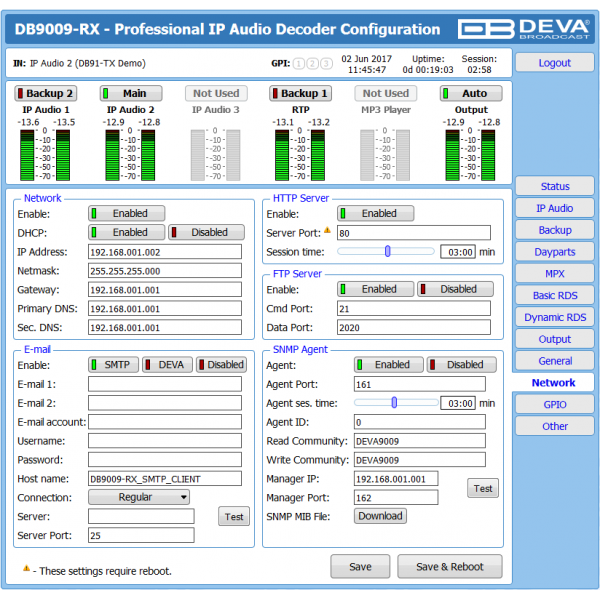Viewport: 600px width, 600px height.
Task: Click GPI indicator 2
Action: (x=312, y=64)
